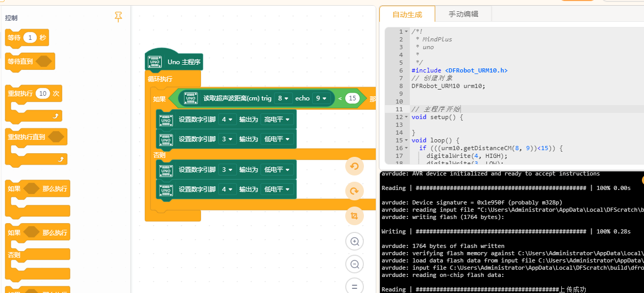Open pin 4 dropdown in the 低电平 block
The width and height of the screenshot is (644, 293).
click(227, 189)
